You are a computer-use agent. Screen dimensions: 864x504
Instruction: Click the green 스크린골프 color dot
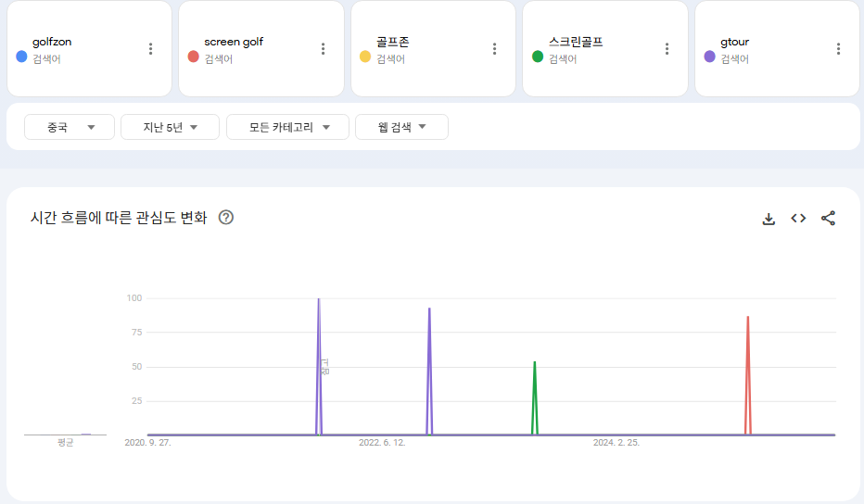(538, 57)
